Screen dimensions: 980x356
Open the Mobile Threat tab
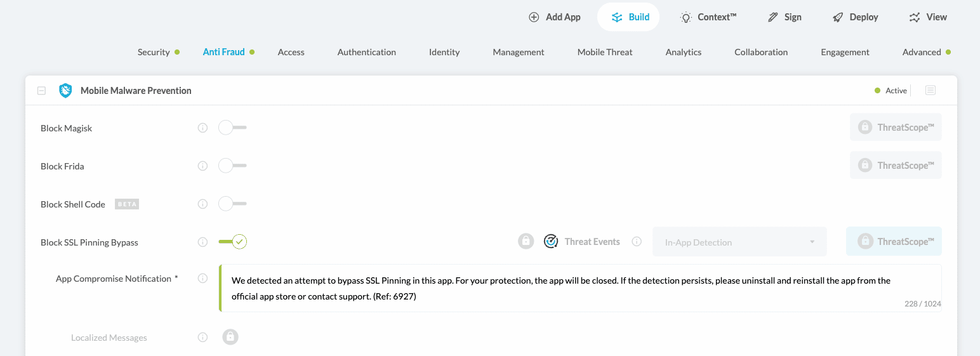tap(604, 52)
